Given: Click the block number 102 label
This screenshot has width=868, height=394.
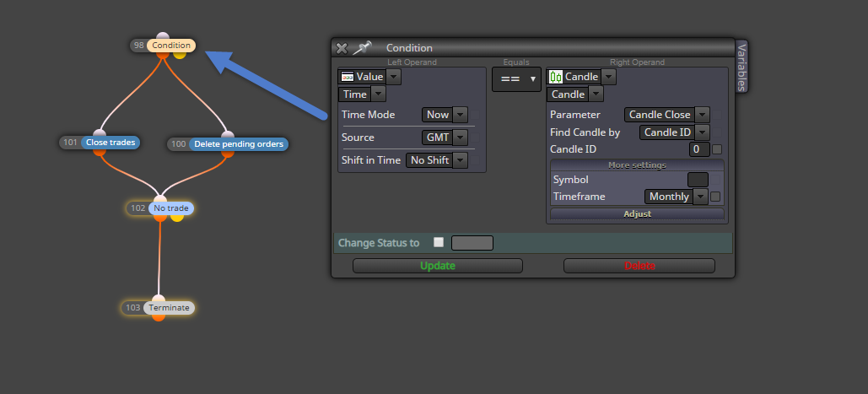Looking at the screenshot, I should [x=137, y=208].
